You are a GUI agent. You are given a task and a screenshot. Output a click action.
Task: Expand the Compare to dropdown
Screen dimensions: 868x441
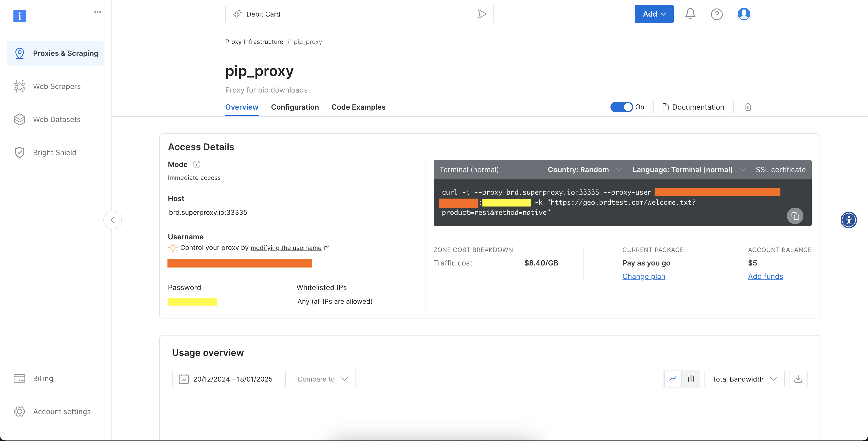click(322, 379)
